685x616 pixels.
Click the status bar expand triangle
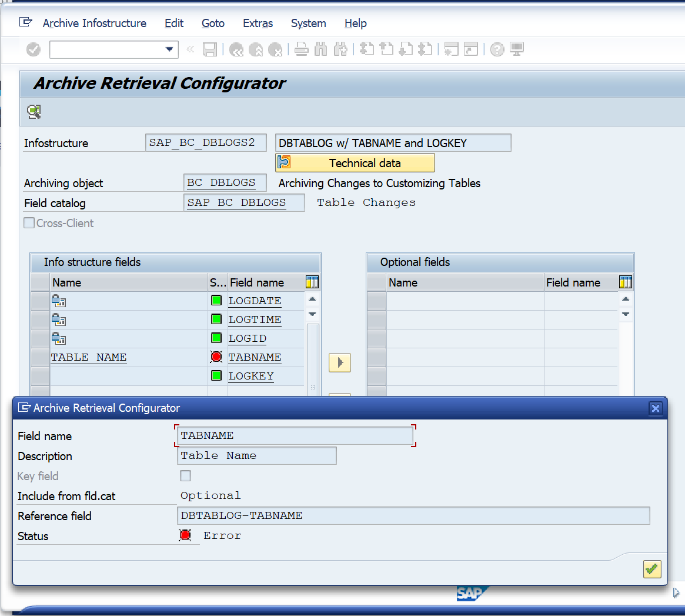pyautogui.click(x=676, y=593)
